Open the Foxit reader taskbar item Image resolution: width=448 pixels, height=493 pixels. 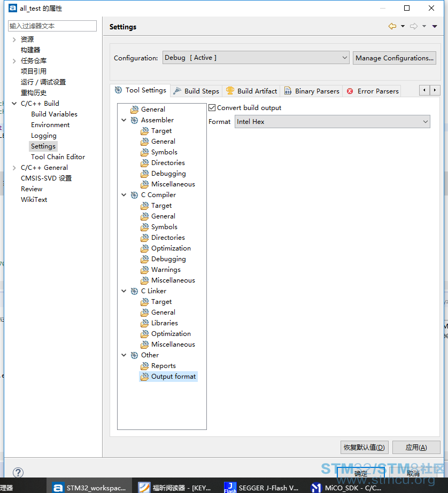tap(175, 487)
